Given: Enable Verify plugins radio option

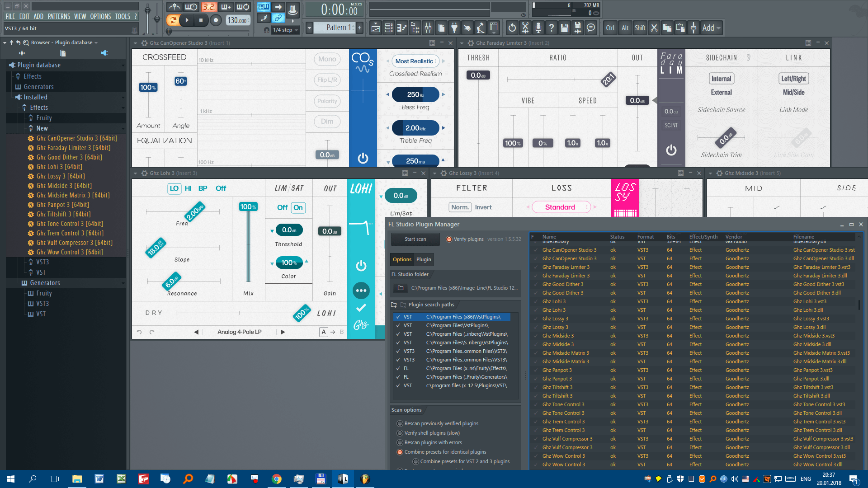Looking at the screenshot, I should [448, 239].
